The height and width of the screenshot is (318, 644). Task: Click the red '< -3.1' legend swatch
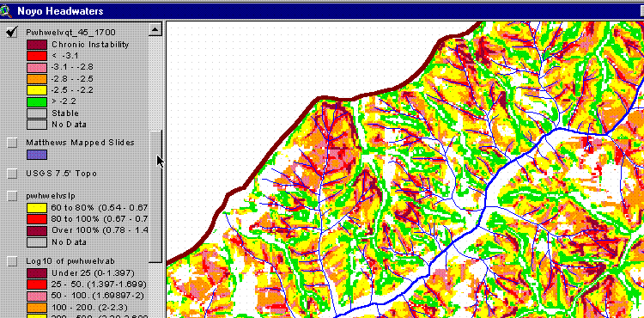point(37,56)
